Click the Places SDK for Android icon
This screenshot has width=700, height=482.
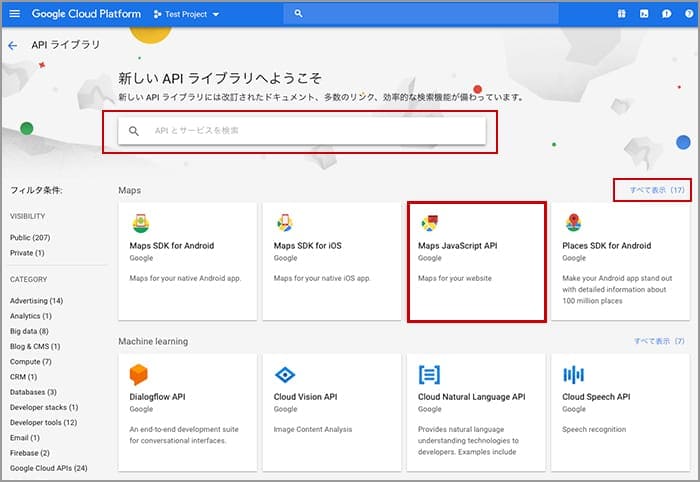pyautogui.click(x=573, y=223)
